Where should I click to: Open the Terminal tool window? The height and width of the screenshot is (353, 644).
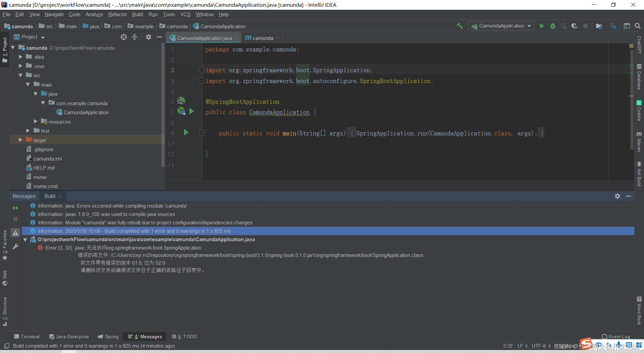coord(27,337)
